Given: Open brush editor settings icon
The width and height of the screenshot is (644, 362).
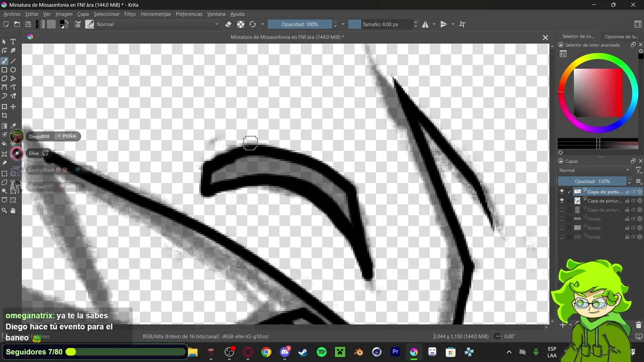Looking at the screenshot, I should [78, 24].
